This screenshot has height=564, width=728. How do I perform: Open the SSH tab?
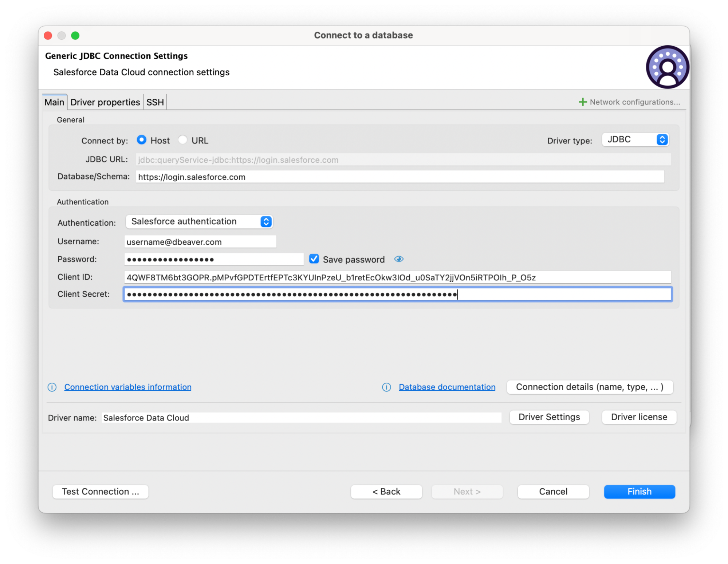(x=155, y=102)
